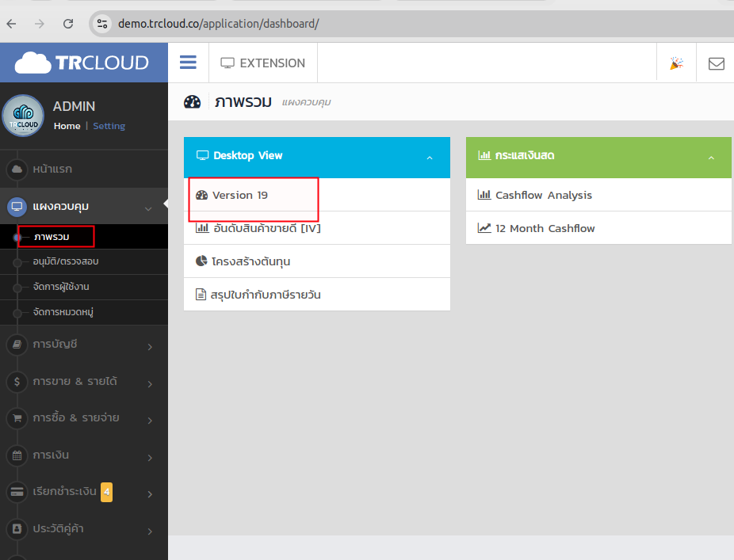Screen dimensions: 734x560
Task: Expand การเงิน menu chevron
Action: click(x=150, y=457)
